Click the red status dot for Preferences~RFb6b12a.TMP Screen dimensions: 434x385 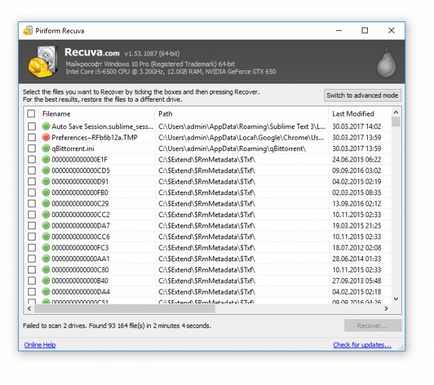point(46,137)
